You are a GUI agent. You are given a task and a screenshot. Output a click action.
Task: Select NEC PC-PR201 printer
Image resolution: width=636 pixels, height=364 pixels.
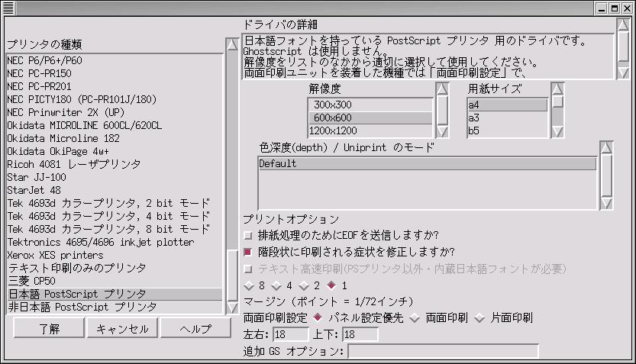(115, 86)
